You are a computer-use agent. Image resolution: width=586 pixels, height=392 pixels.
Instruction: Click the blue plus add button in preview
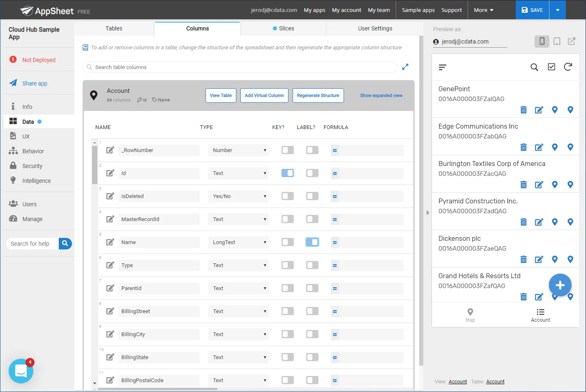(x=560, y=285)
